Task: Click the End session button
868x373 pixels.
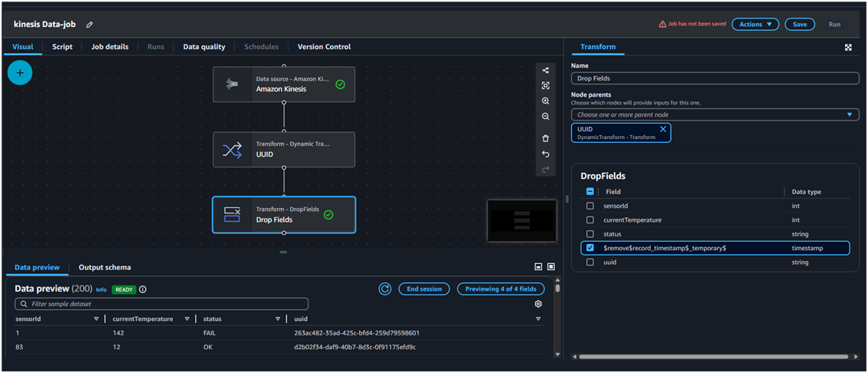Action: (424, 289)
